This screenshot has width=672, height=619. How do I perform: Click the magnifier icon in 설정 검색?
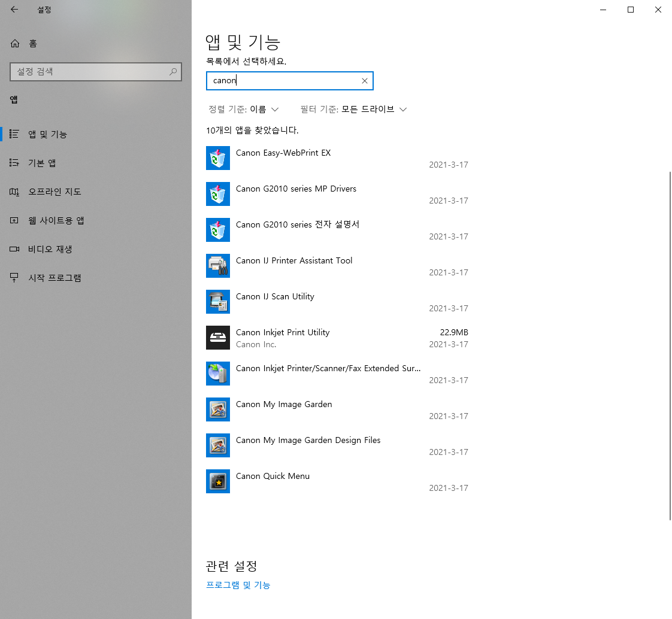(x=173, y=72)
